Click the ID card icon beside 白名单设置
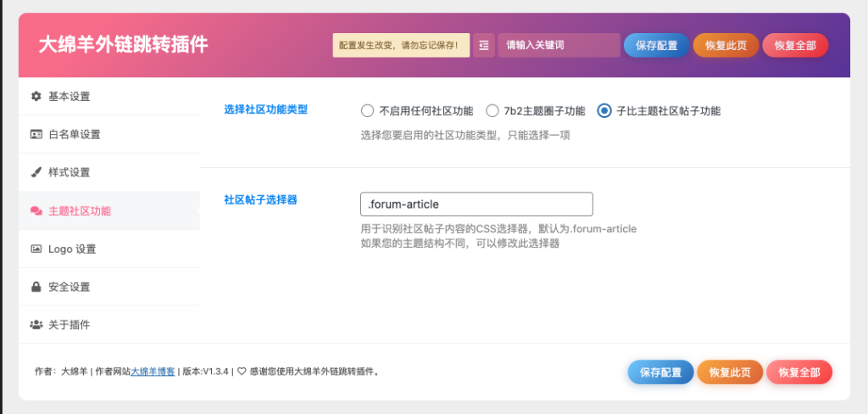The height and width of the screenshot is (414, 868). coord(36,135)
